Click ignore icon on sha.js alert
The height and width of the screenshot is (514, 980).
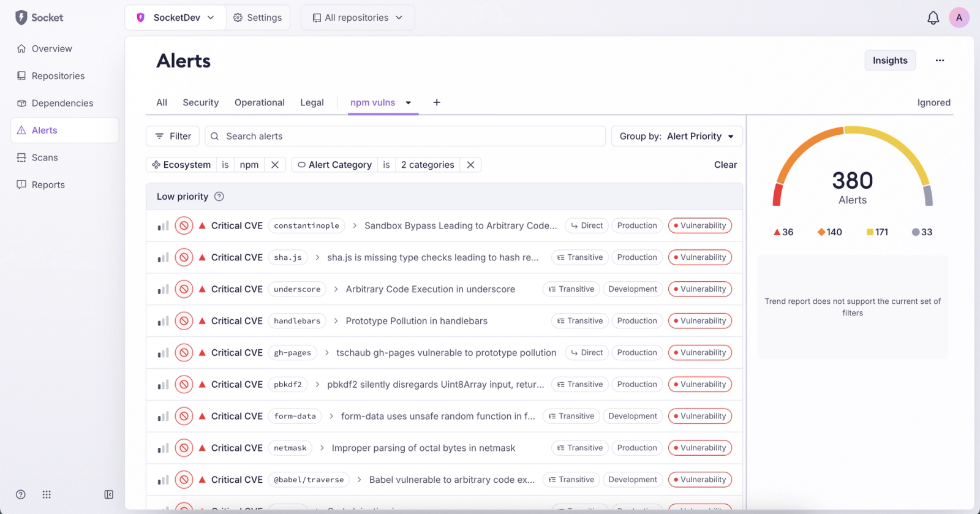tap(184, 257)
